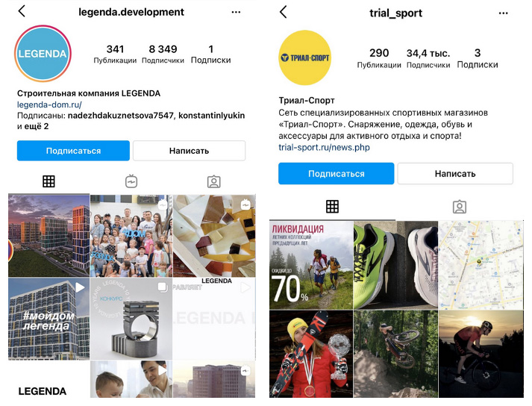Visit trial-sport.ru/news.php link
532x406 pixels.
(324, 147)
